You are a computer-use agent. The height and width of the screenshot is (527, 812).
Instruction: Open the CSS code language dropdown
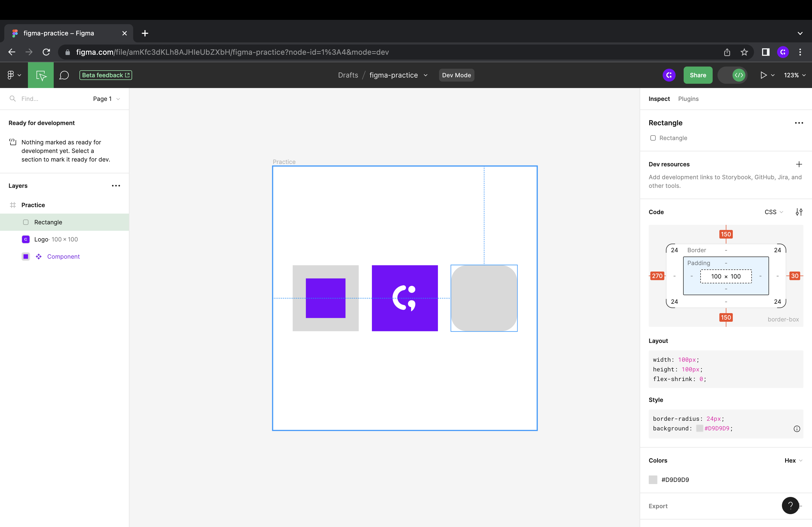tap(773, 212)
